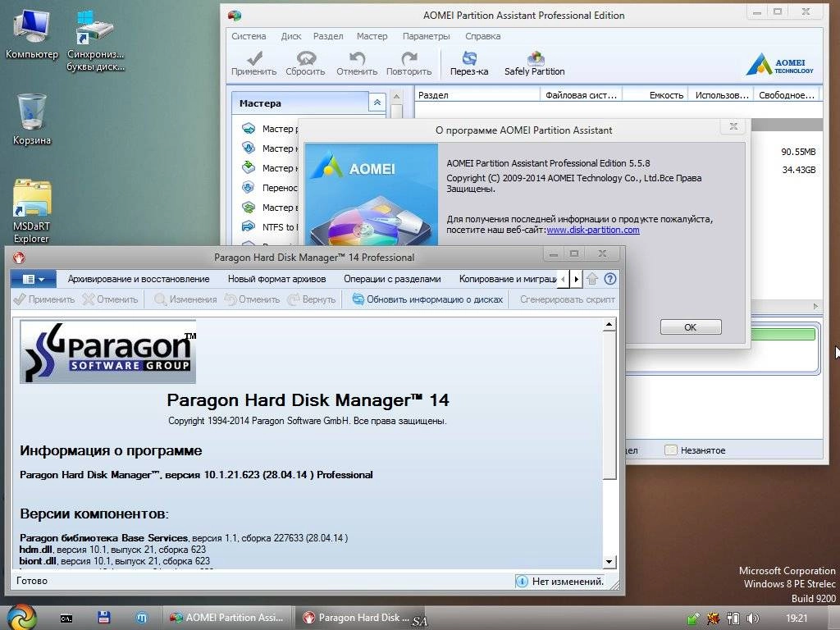Click Обновить информацию о дисках
The image size is (840, 630).
(x=427, y=299)
